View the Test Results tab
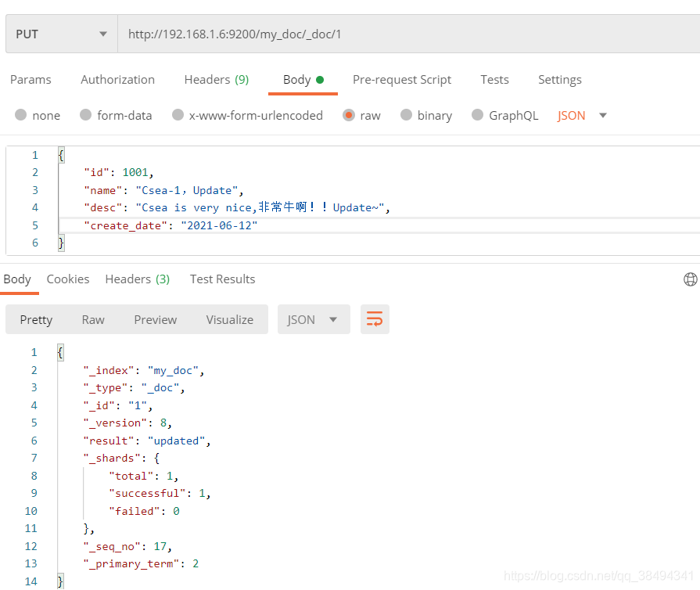Image resolution: width=700 pixels, height=590 pixels. pyautogui.click(x=222, y=279)
